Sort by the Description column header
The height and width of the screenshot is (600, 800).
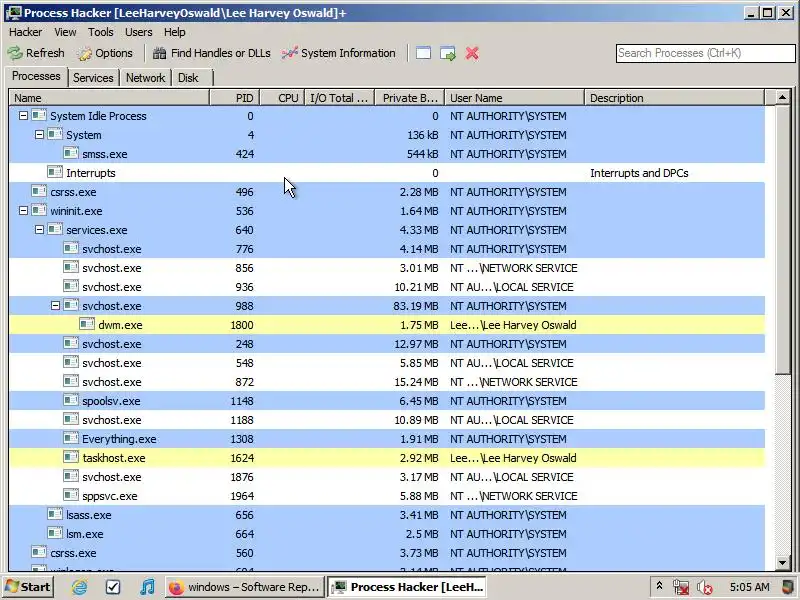pyautogui.click(x=674, y=98)
